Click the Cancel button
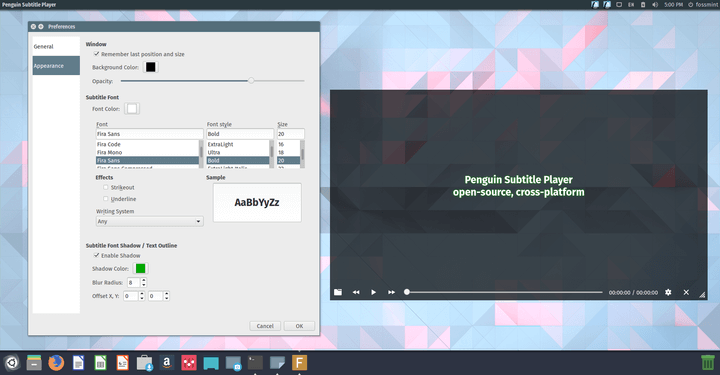Screen dimensions: 720x375 click(265, 326)
